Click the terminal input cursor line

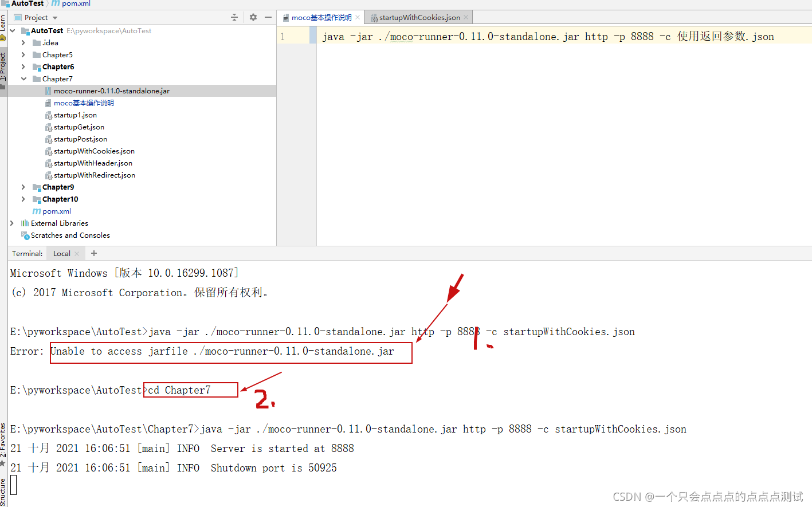[14, 485]
